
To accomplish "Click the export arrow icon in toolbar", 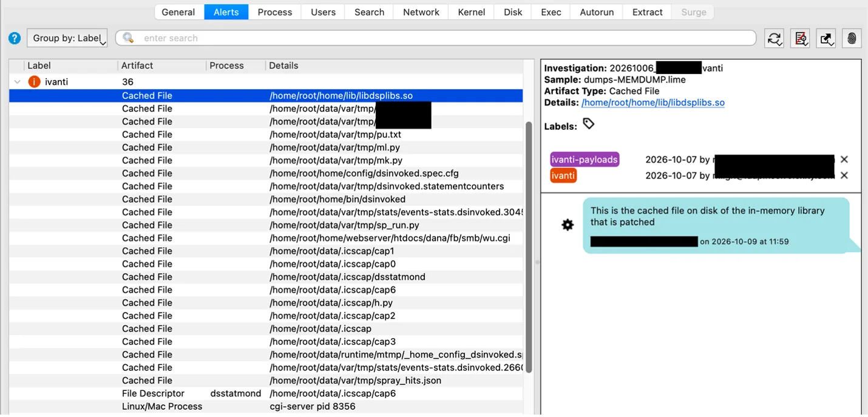I will pos(826,38).
